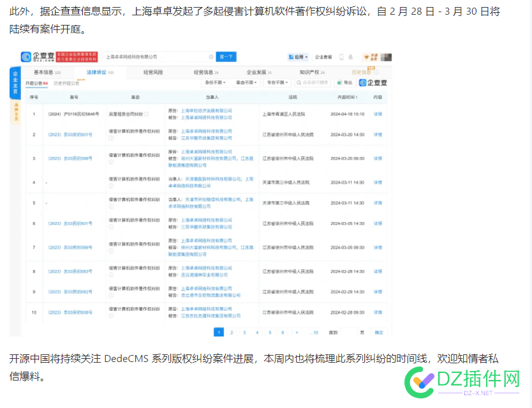Go to pagination page 3

click(x=244, y=332)
